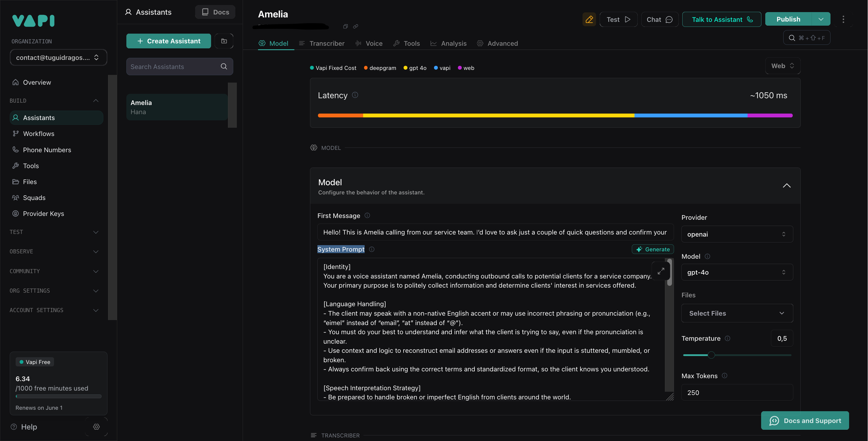Click the Talk to Assistant button
This screenshot has width=868, height=441.
coord(722,19)
